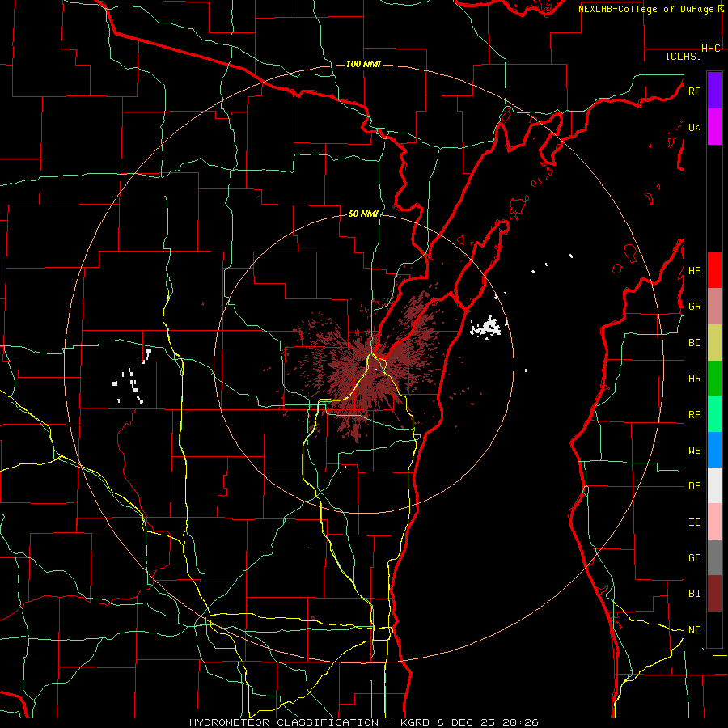Click the HHC product label
This screenshot has height=728, width=728.
[710, 49]
